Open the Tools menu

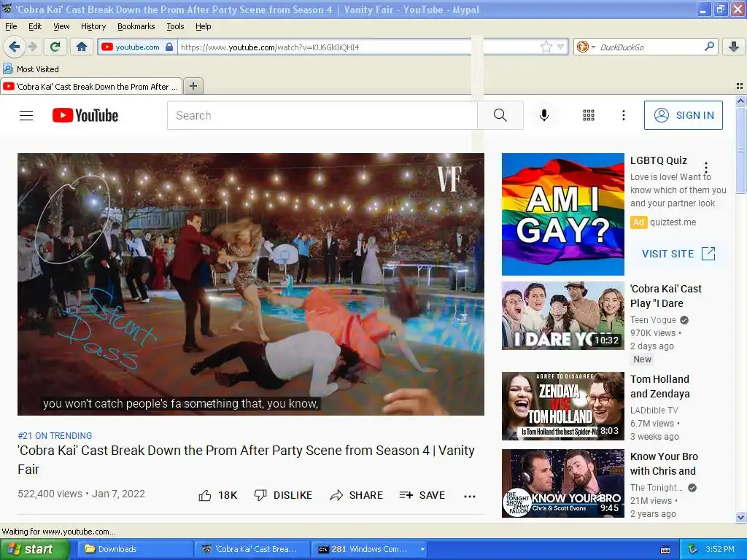pos(175,26)
